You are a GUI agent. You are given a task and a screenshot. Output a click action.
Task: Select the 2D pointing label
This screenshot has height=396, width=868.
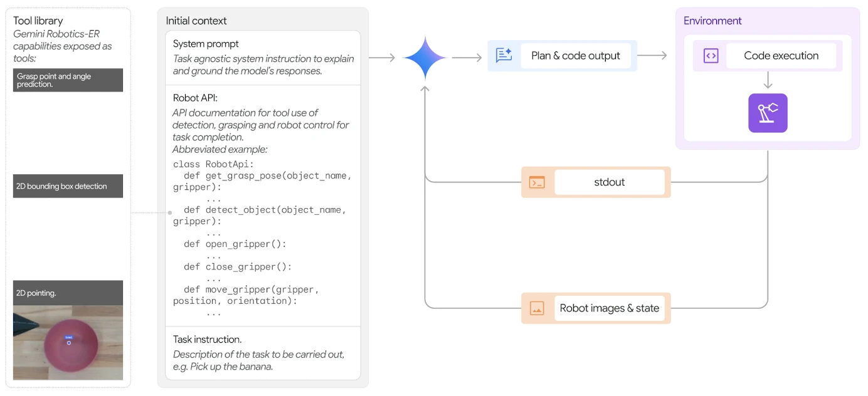click(68, 293)
